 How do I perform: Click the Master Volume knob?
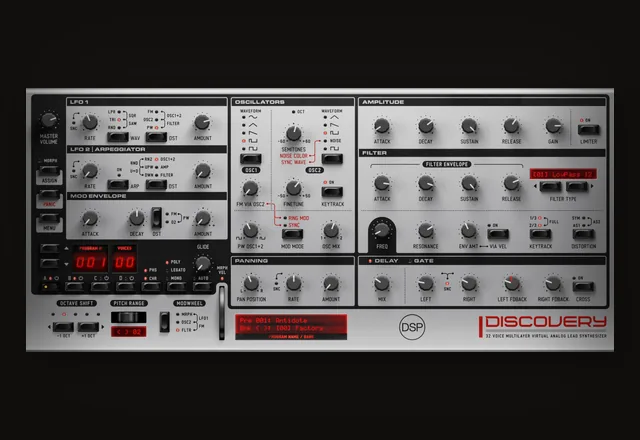(49, 120)
